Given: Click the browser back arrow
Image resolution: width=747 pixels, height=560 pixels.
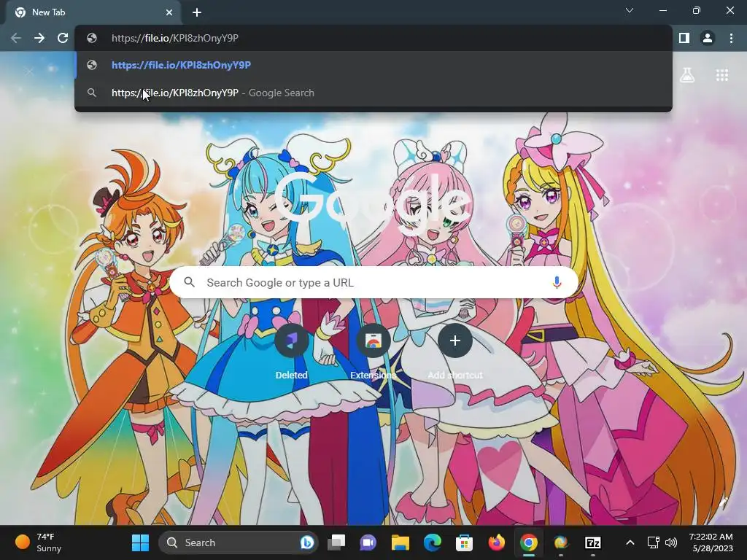Looking at the screenshot, I should [x=16, y=38].
